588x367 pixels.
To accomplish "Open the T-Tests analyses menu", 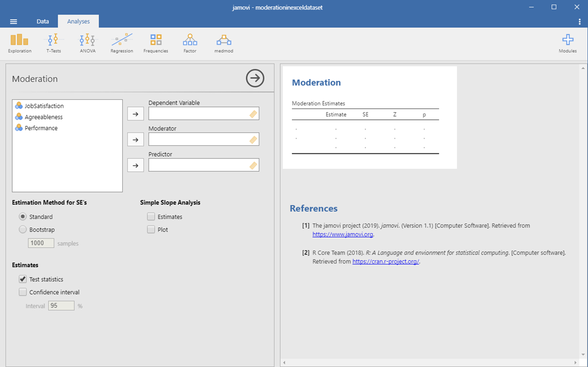I will tap(54, 43).
